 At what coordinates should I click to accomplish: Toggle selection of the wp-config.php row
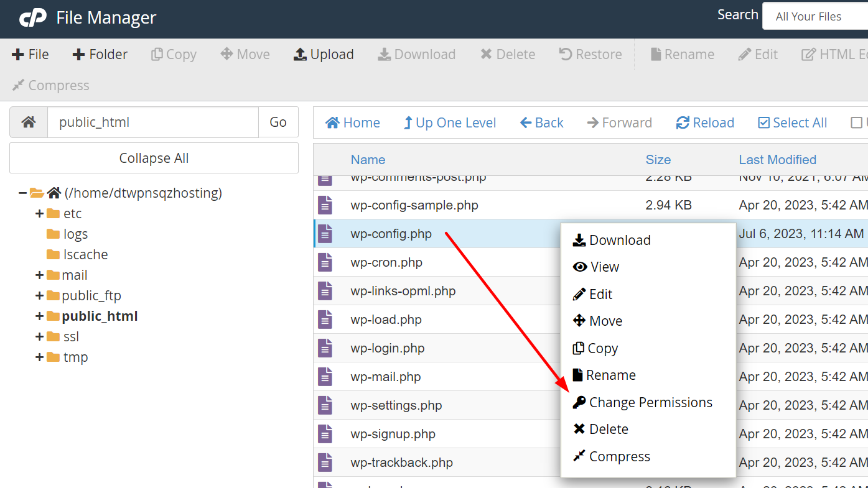(392, 234)
